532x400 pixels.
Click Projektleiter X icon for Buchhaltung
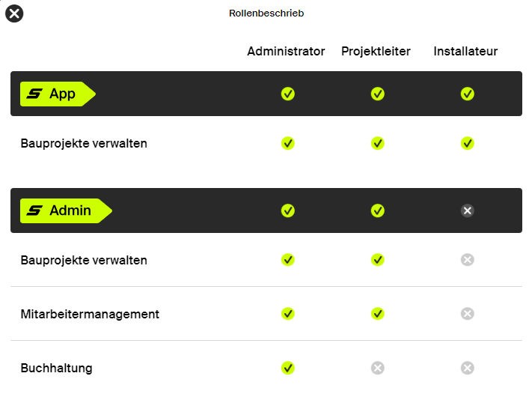click(x=378, y=368)
